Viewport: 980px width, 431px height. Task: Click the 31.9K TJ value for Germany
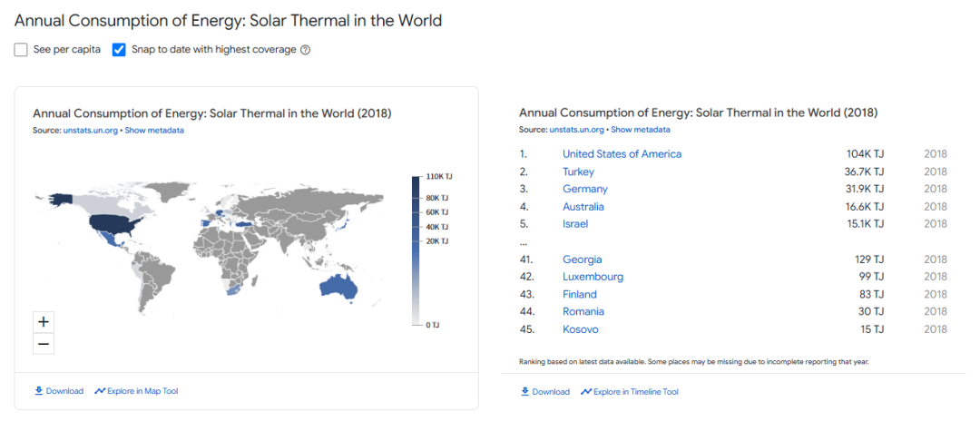pos(863,189)
